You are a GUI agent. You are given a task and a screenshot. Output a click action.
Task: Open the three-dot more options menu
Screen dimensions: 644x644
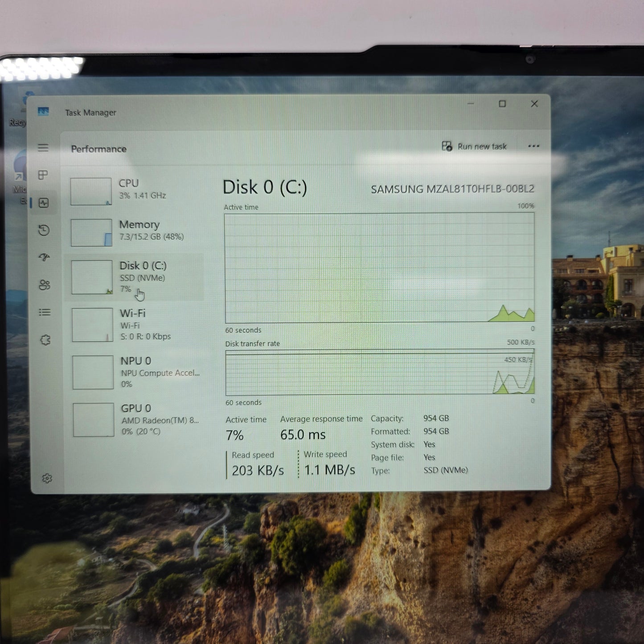pos(533,146)
